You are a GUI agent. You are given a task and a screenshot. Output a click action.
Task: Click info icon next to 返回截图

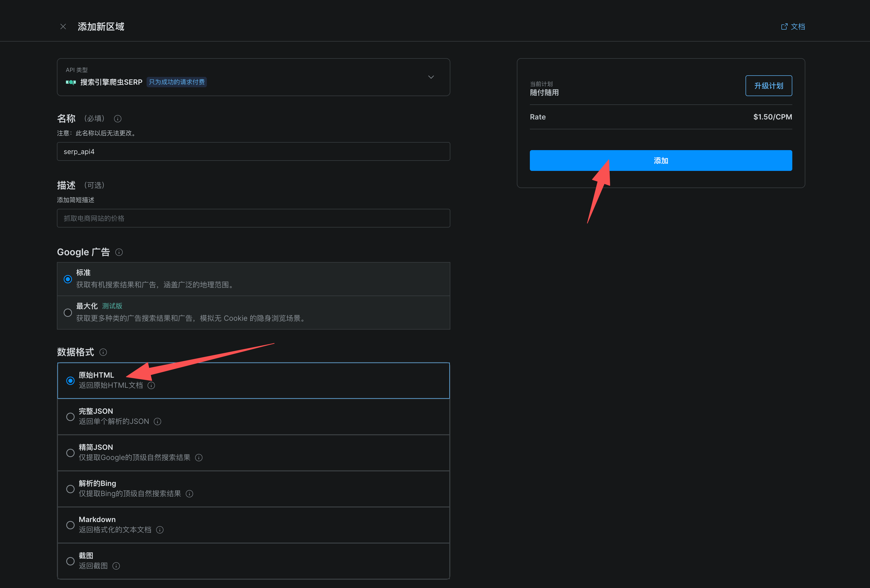116,566
